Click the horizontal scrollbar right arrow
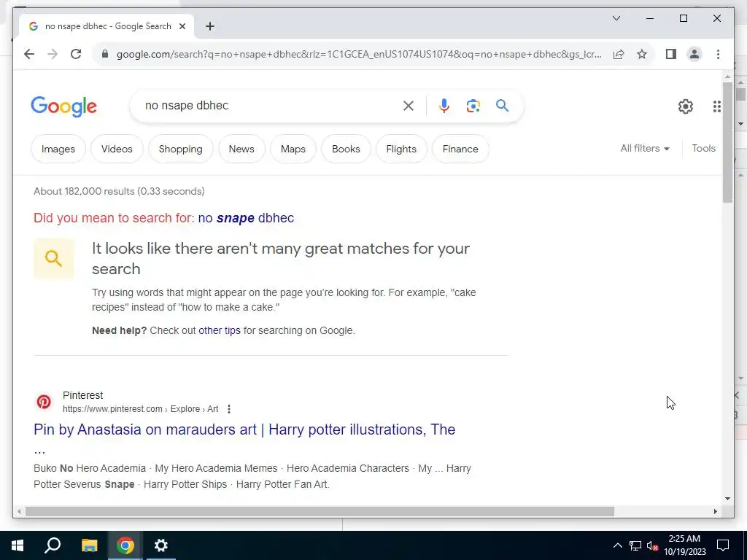747x560 pixels. pyautogui.click(x=716, y=511)
